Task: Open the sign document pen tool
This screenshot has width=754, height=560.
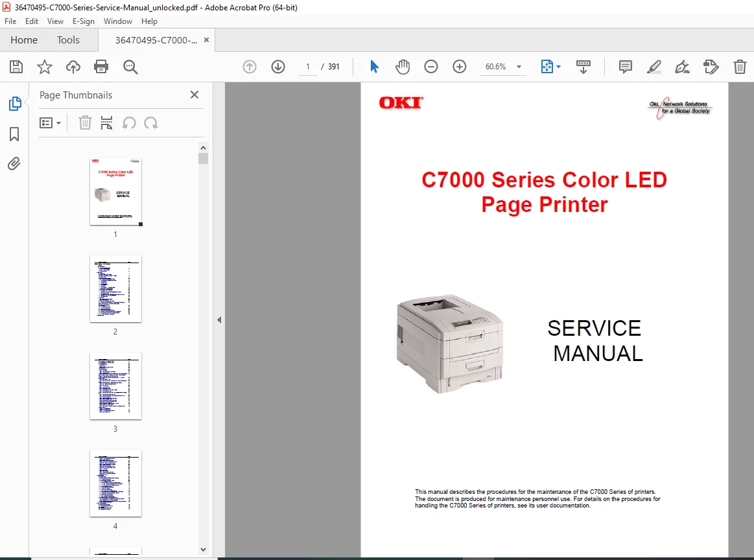Action: coord(682,67)
